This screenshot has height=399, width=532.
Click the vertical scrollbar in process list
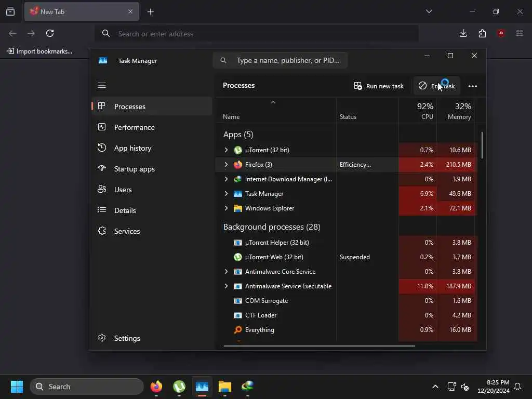[x=482, y=145]
